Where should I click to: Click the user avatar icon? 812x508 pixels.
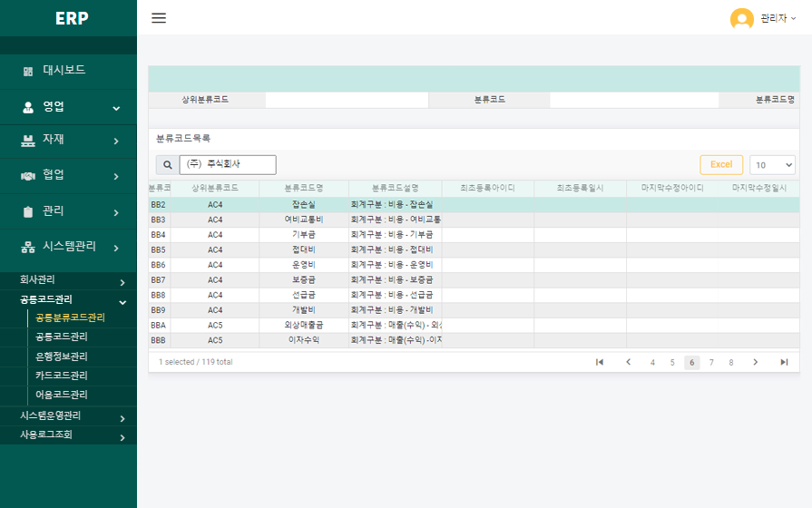741,19
